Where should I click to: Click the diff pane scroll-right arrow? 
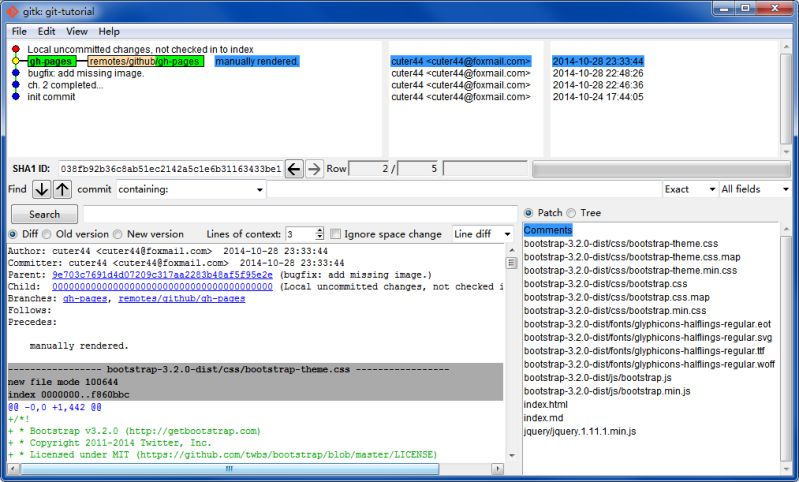coord(497,468)
